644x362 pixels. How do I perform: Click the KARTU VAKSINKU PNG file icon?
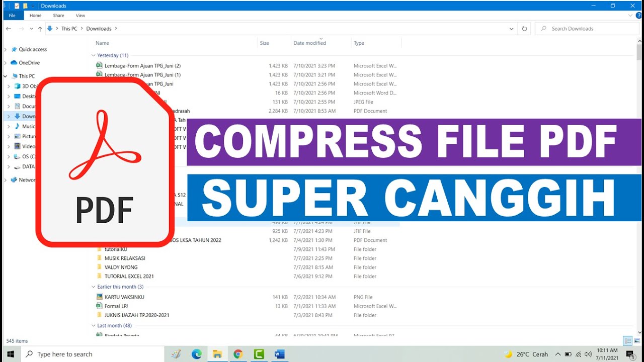99,297
